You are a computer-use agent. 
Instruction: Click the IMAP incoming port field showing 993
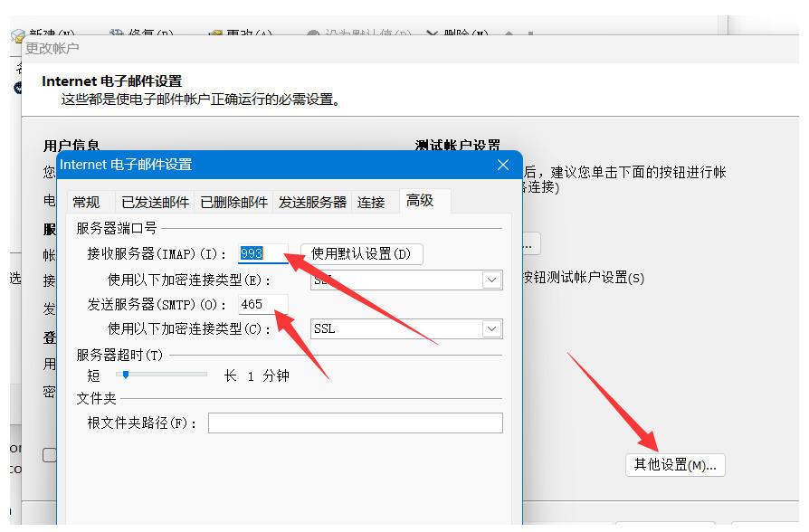tap(262, 253)
